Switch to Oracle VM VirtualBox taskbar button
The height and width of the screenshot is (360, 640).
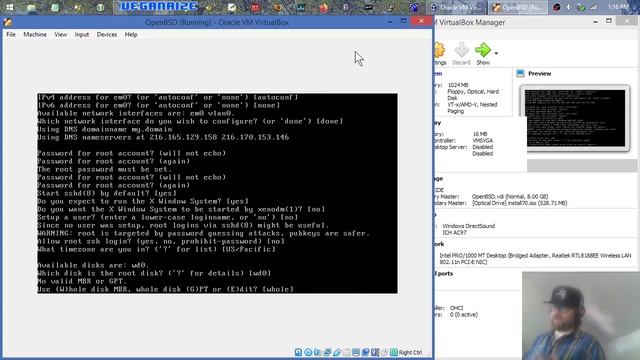click(x=456, y=7)
